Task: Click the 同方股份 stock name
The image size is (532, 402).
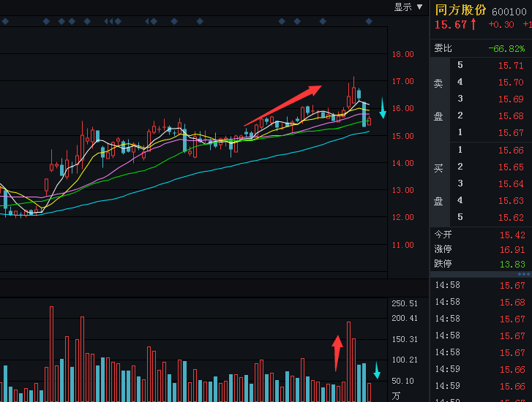Action: tap(461, 10)
